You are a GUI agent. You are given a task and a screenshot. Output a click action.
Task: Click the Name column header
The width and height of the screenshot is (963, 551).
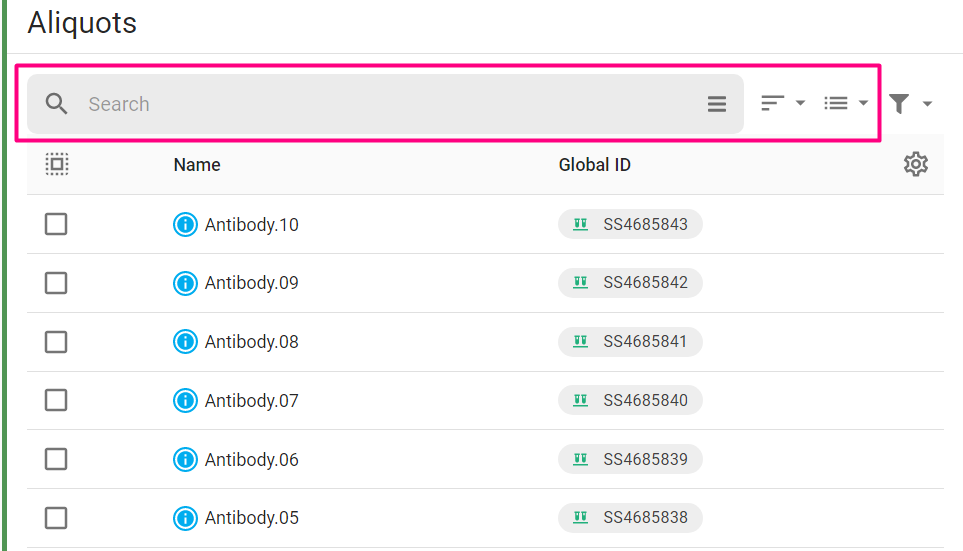coord(197,165)
